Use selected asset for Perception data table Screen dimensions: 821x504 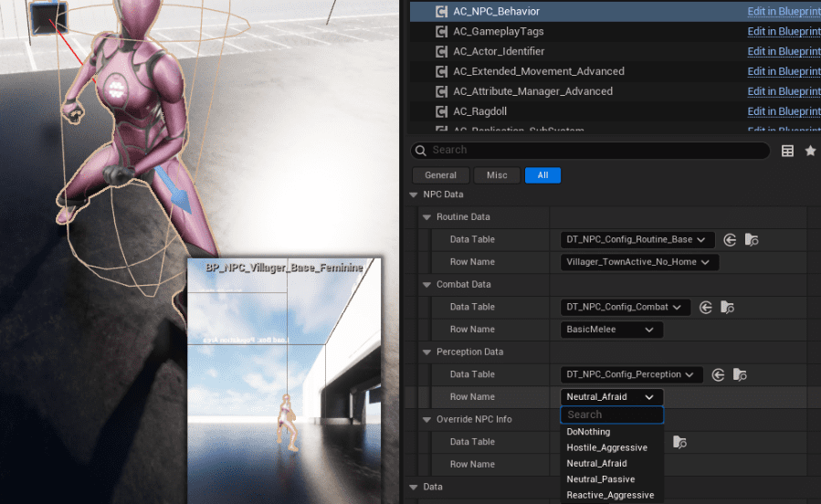(719, 374)
